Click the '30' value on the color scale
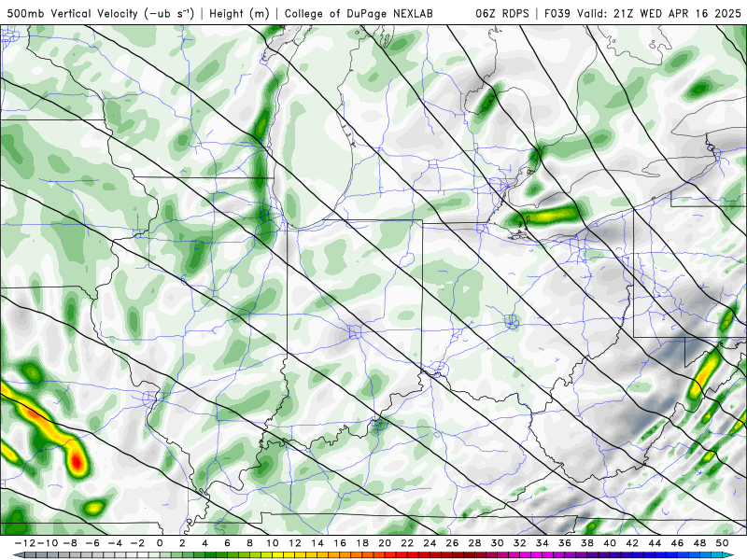 (x=498, y=543)
